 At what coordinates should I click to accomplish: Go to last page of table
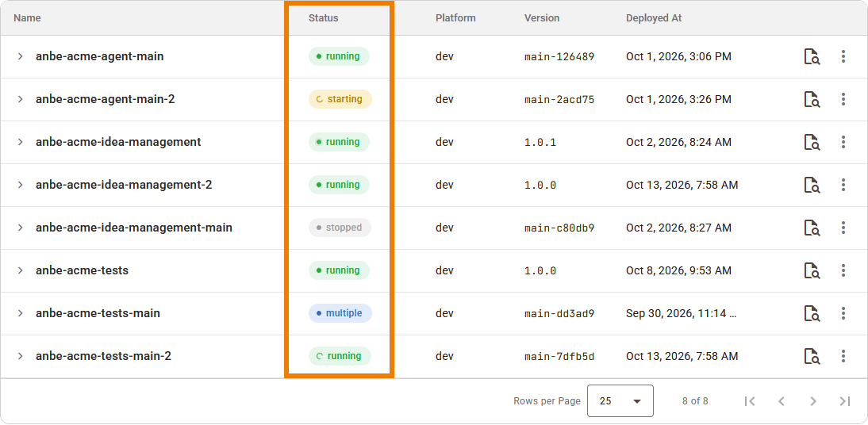click(x=845, y=401)
